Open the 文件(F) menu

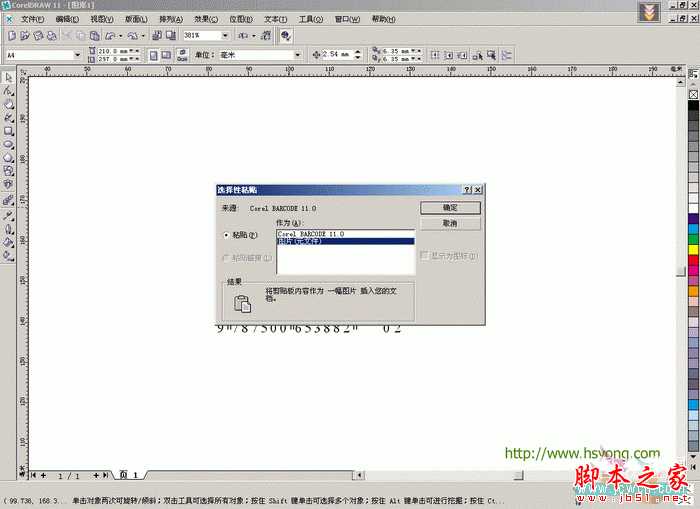coord(32,19)
